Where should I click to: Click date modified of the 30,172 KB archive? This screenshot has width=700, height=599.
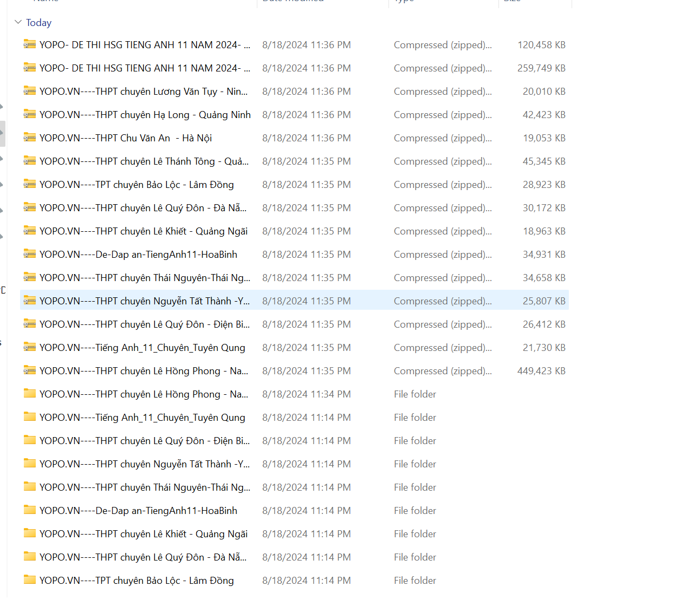(x=307, y=208)
